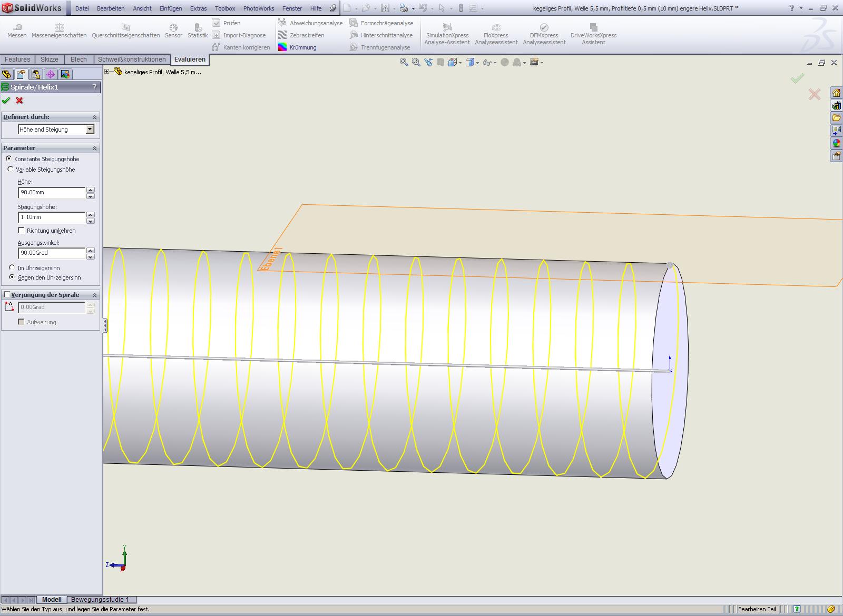
Task: Click the Steigungshöhe input field
Action: pyautogui.click(x=51, y=217)
